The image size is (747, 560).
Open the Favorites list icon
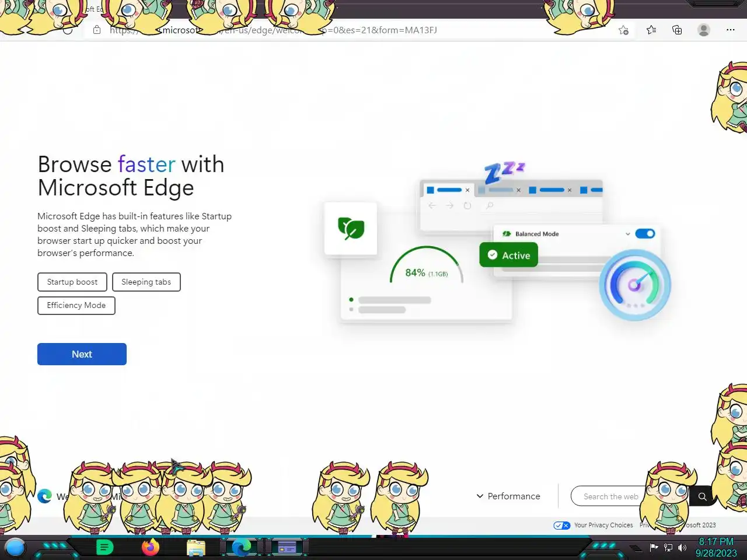(651, 30)
